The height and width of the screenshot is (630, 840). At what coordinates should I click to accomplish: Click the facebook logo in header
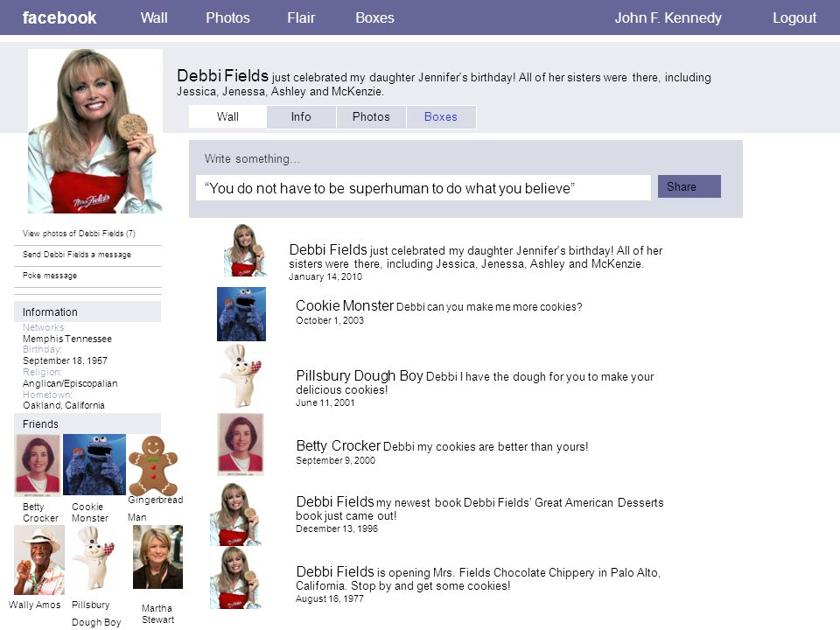pyautogui.click(x=59, y=17)
